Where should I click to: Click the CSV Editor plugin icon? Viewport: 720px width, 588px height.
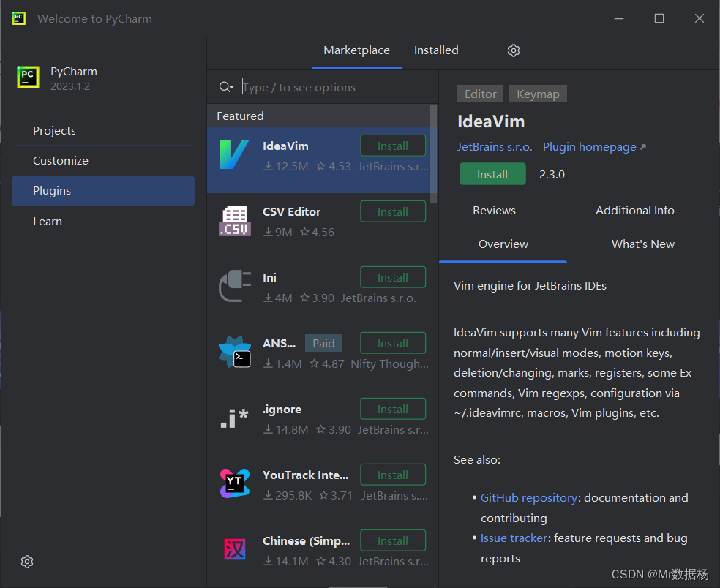pyautogui.click(x=235, y=221)
